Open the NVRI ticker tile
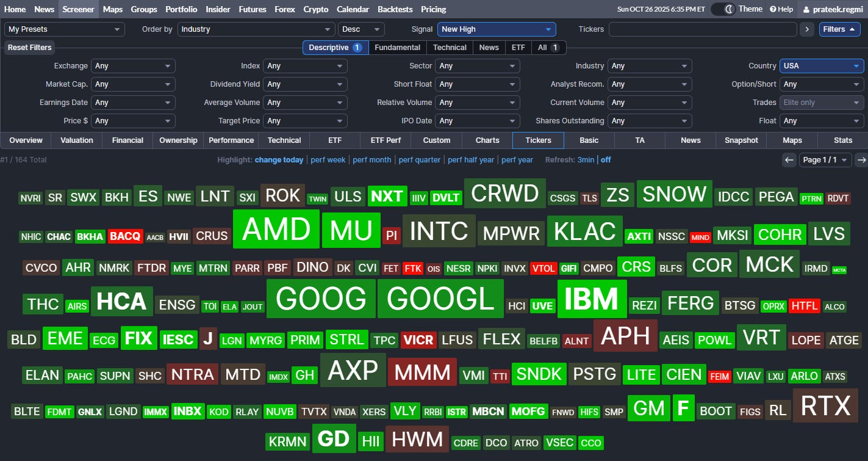Screen dimensions: 868x461 [x=30, y=198]
